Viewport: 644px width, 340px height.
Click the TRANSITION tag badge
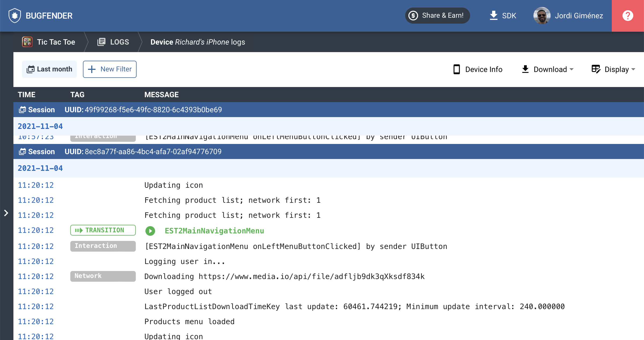(103, 230)
